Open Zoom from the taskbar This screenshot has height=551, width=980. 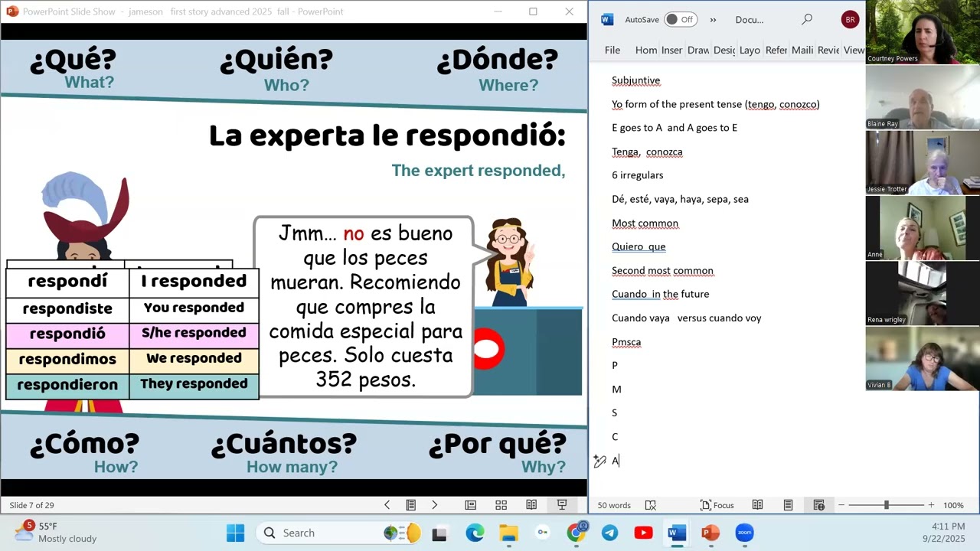[x=744, y=533]
